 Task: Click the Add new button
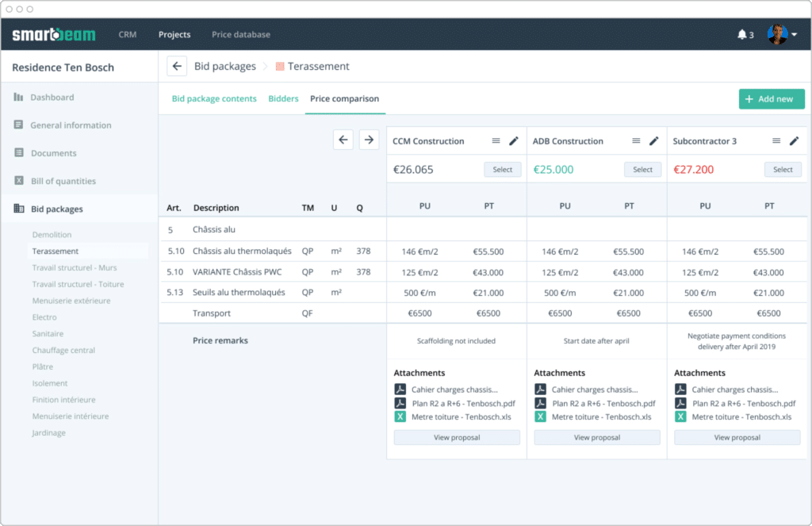pos(772,98)
